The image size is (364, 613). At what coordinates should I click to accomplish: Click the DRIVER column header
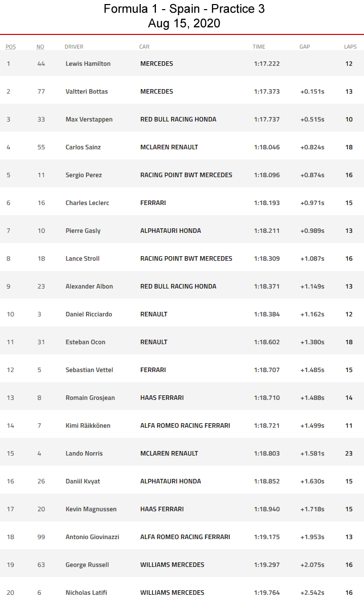(x=74, y=47)
